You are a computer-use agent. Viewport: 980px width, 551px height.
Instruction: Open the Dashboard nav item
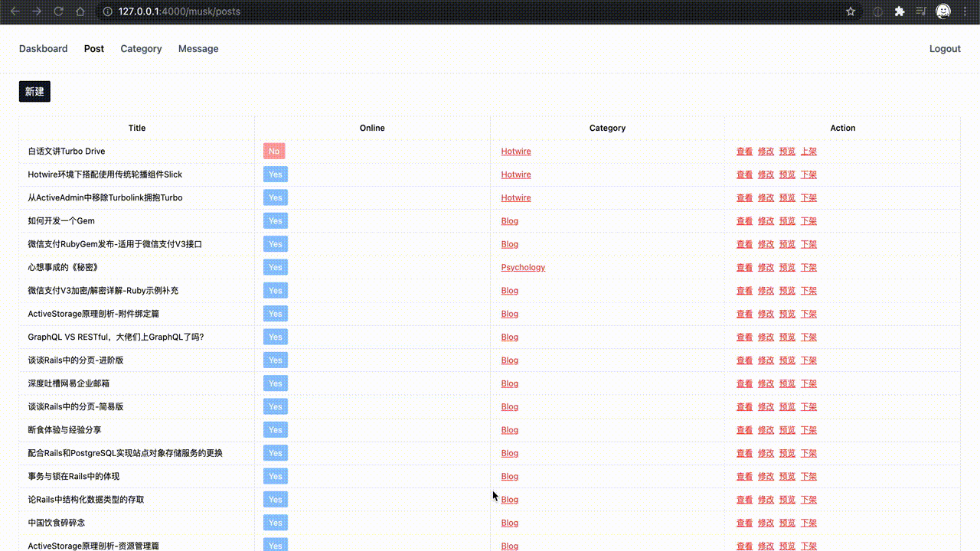click(x=44, y=49)
